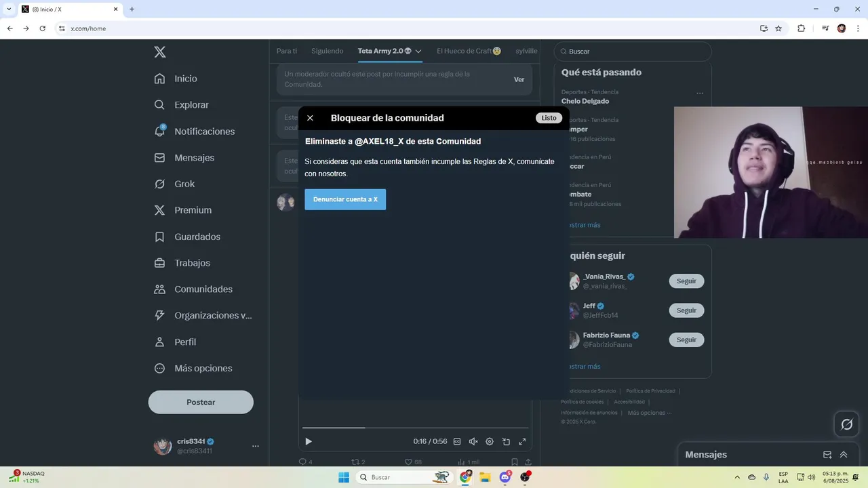Expand the Teta Army 2.0 tab chevron
Image resolution: width=868 pixels, height=488 pixels.
point(418,52)
